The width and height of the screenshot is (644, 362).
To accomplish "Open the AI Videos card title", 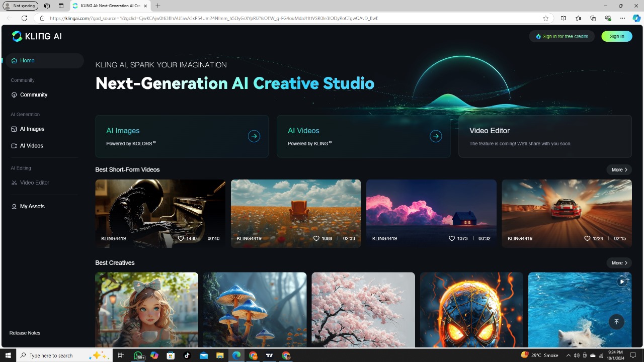I will (x=303, y=131).
